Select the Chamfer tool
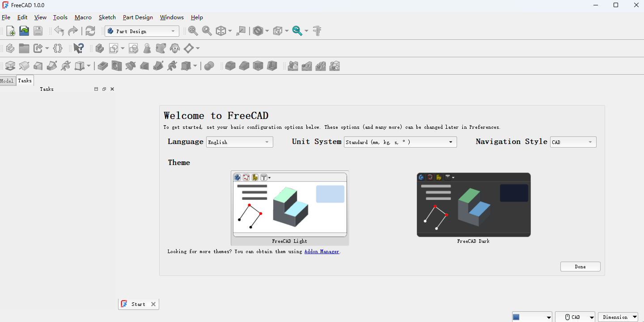 click(x=244, y=66)
